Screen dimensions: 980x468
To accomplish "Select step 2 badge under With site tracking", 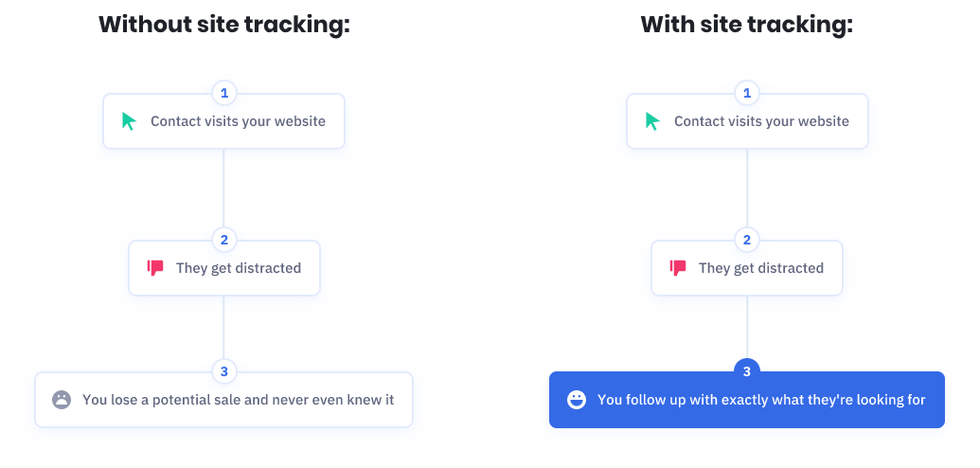I will [747, 241].
